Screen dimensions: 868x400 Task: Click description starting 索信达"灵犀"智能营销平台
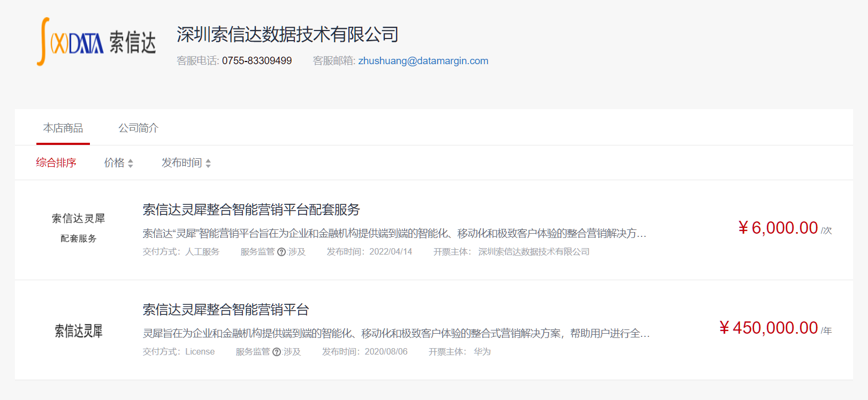(x=394, y=233)
